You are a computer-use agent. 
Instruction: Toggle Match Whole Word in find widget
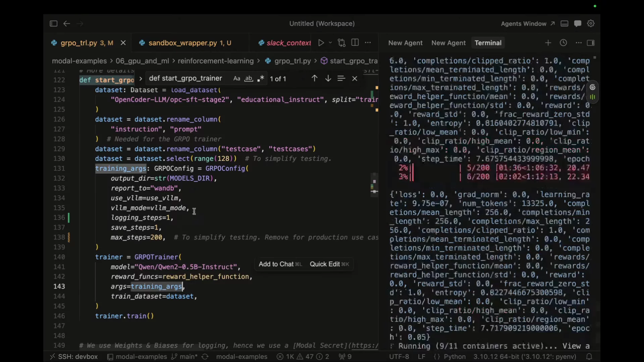249,78
